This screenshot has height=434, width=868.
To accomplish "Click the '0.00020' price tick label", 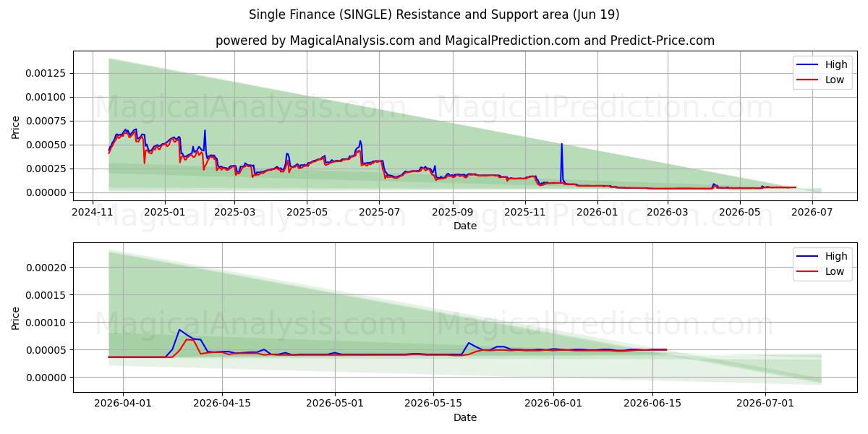I will [47, 268].
